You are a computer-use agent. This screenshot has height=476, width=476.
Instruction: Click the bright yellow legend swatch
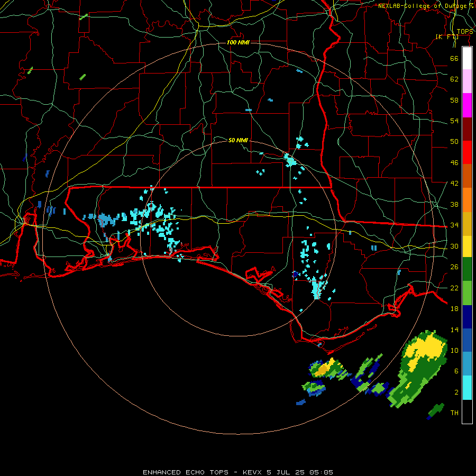(x=467, y=246)
